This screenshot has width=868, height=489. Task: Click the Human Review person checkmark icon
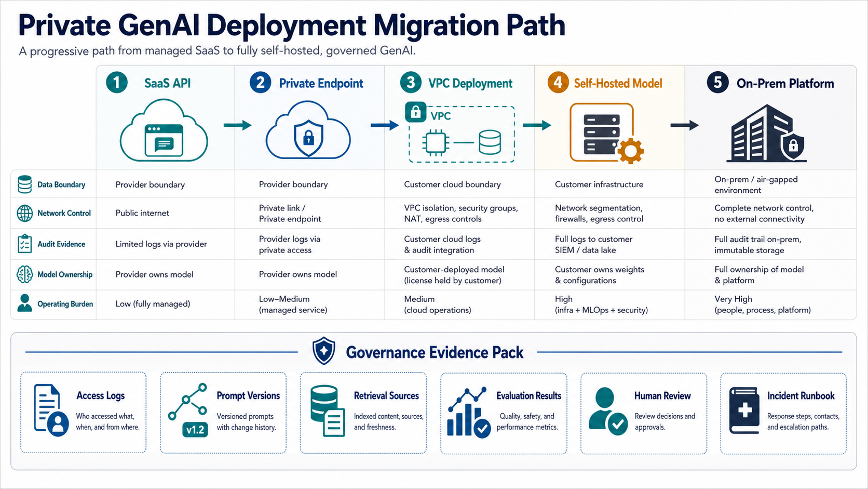pos(608,411)
